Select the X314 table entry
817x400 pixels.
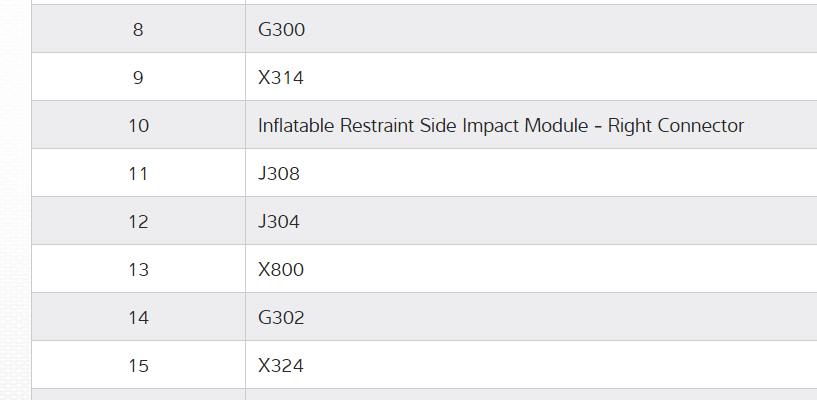[x=280, y=78]
